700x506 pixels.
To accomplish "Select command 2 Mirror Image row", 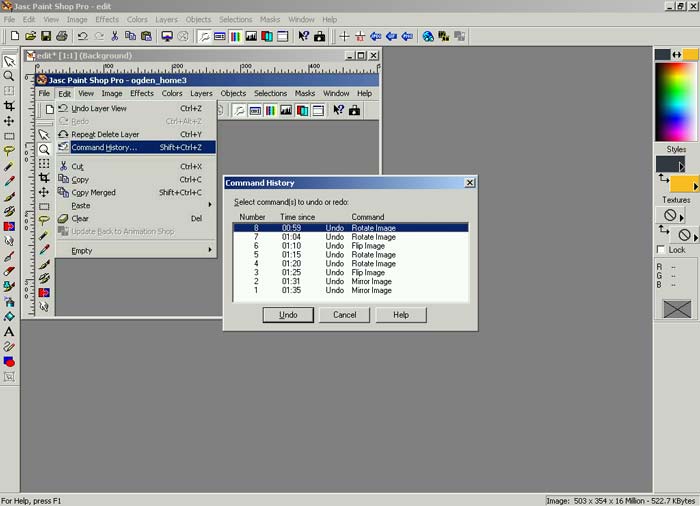I will pyautogui.click(x=351, y=281).
